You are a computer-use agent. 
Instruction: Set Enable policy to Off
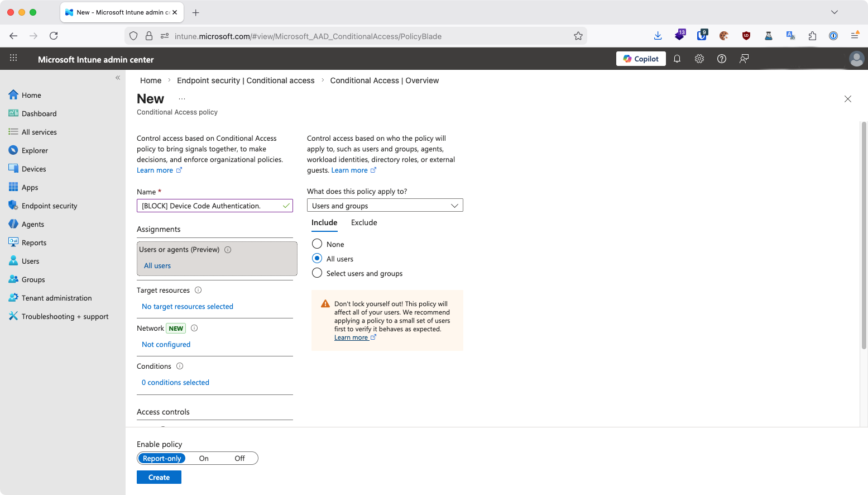click(239, 458)
